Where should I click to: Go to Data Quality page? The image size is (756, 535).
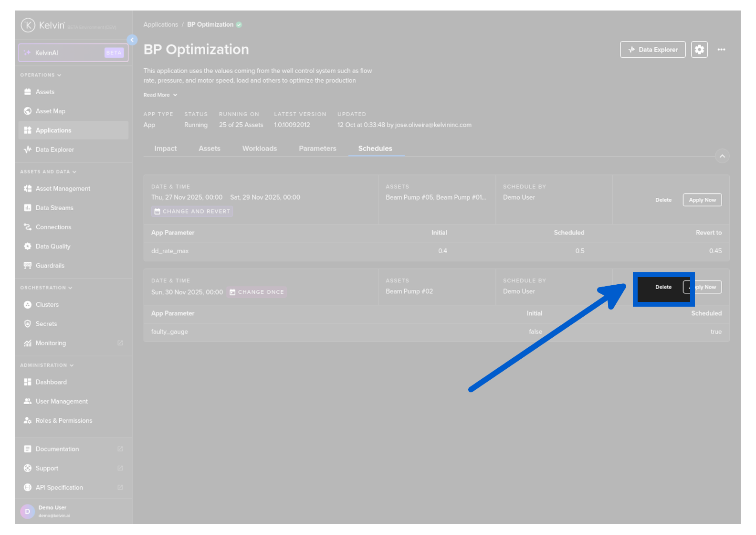point(52,246)
